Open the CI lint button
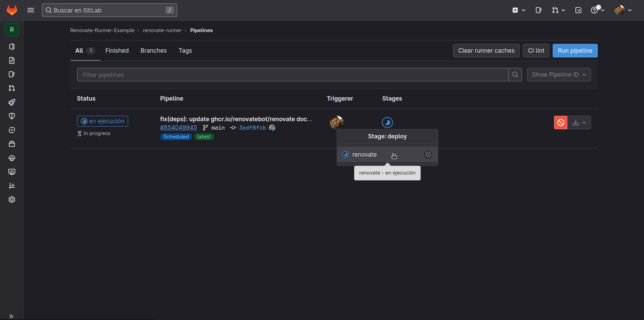Image resolution: width=644 pixels, height=320 pixels. pos(536,51)
